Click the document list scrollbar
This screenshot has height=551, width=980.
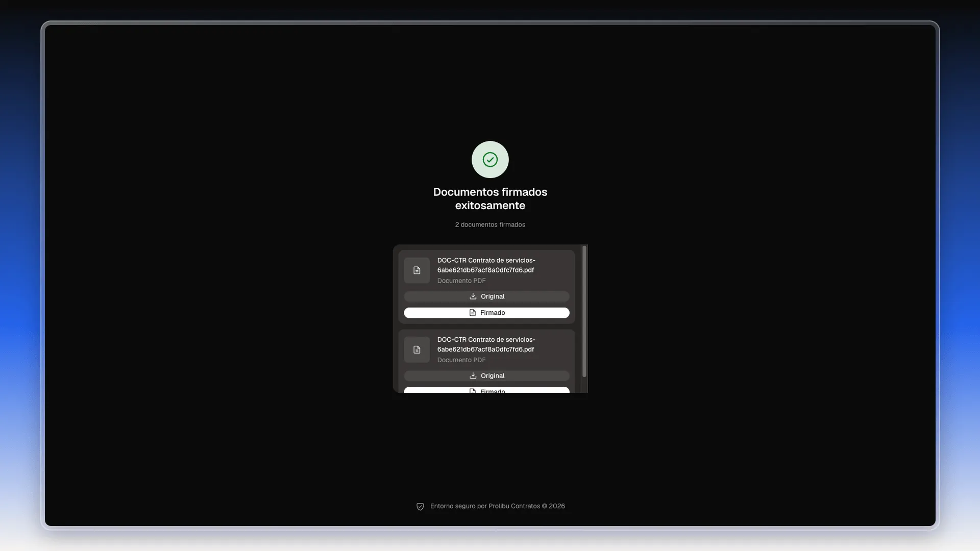[584, 311]
